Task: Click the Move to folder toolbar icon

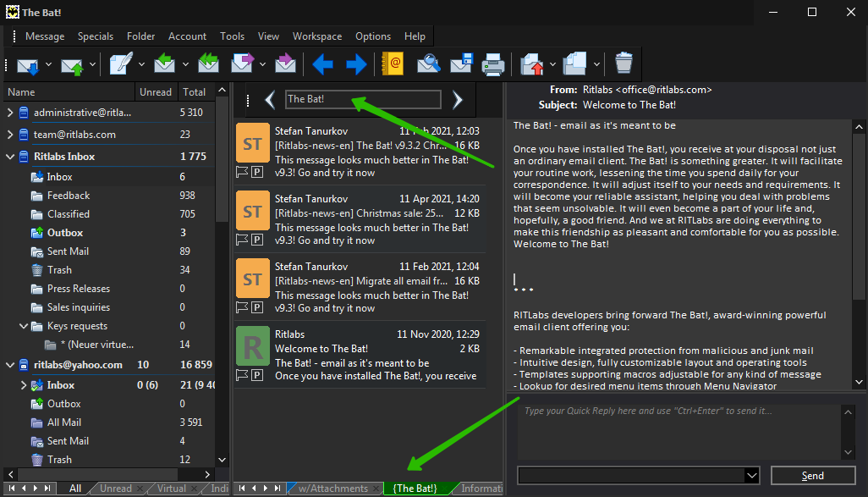Action: click(532, 64)
